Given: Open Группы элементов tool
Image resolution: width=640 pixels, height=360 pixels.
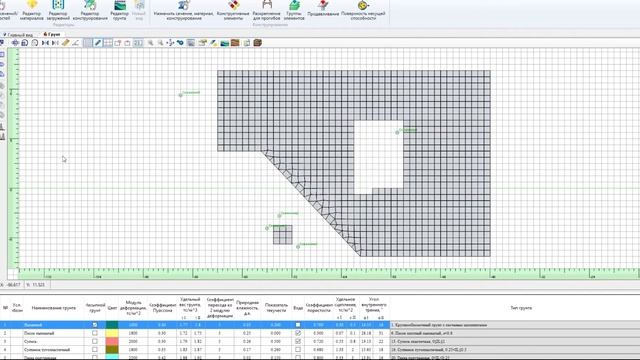Looking at the screenshot, I should click(x=294, y=10).
